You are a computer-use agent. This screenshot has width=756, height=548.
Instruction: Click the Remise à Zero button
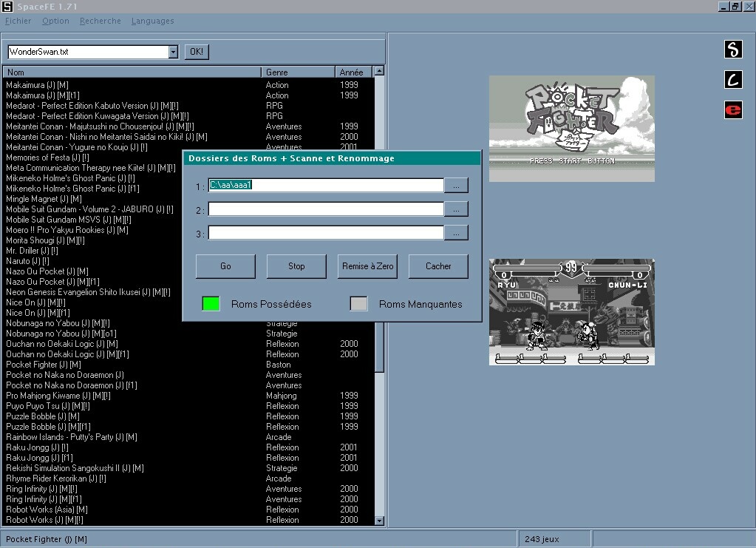tap(367, 266)
